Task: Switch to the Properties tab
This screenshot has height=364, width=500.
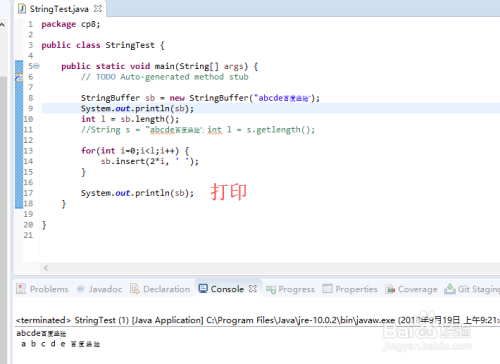Action: [350, 289]
